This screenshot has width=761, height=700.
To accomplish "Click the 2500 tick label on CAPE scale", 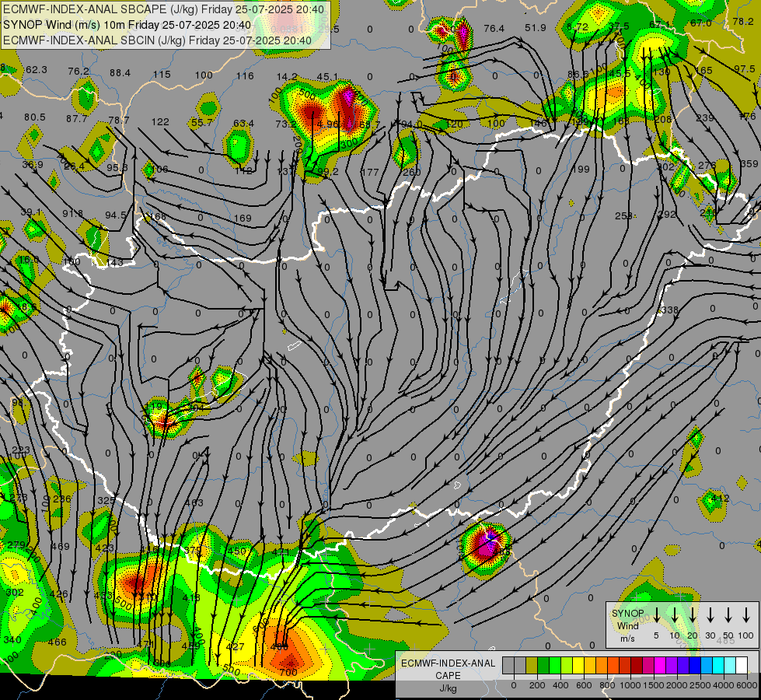I will (700, 685).
